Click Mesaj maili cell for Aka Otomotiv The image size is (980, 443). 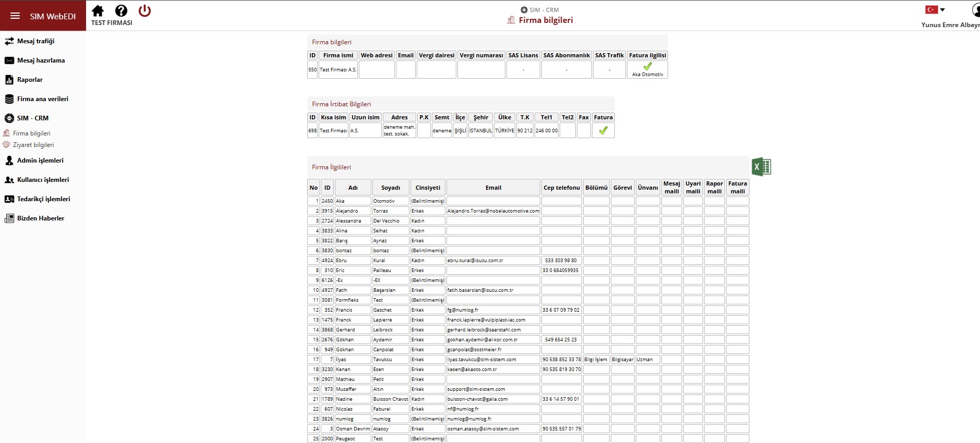click(x=671, y=201)
